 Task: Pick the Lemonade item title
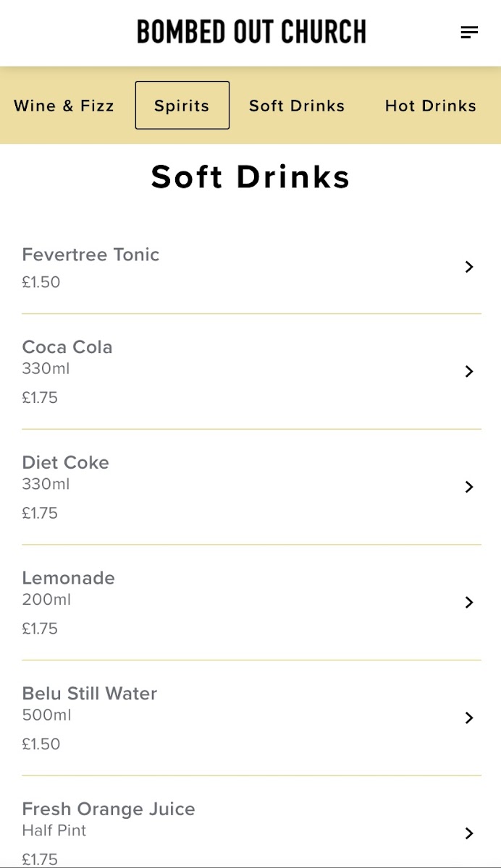(x=69, y=578)
